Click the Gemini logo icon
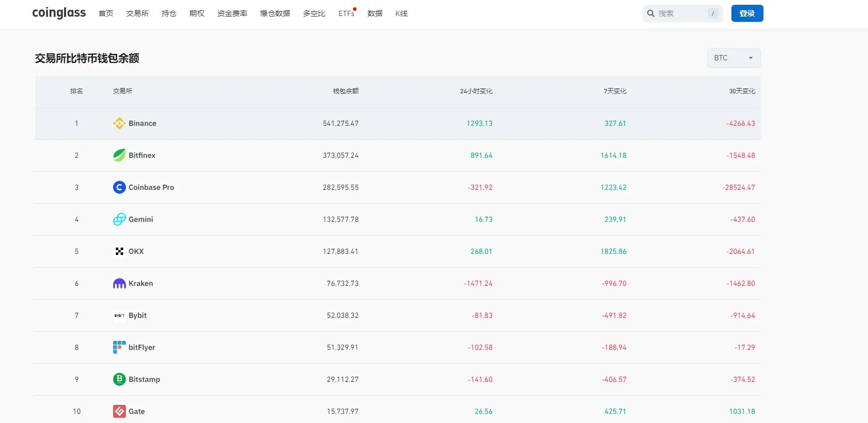This screenshot has width=868, height=423. (120, 219)
